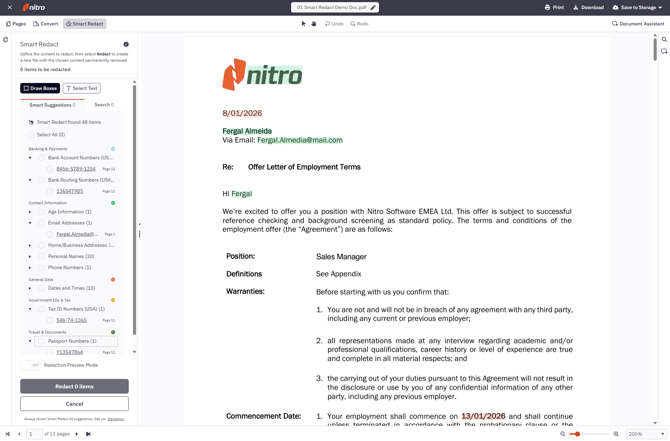
Task: Zoom out with the minus magnifier
Action: click(563, 434)
